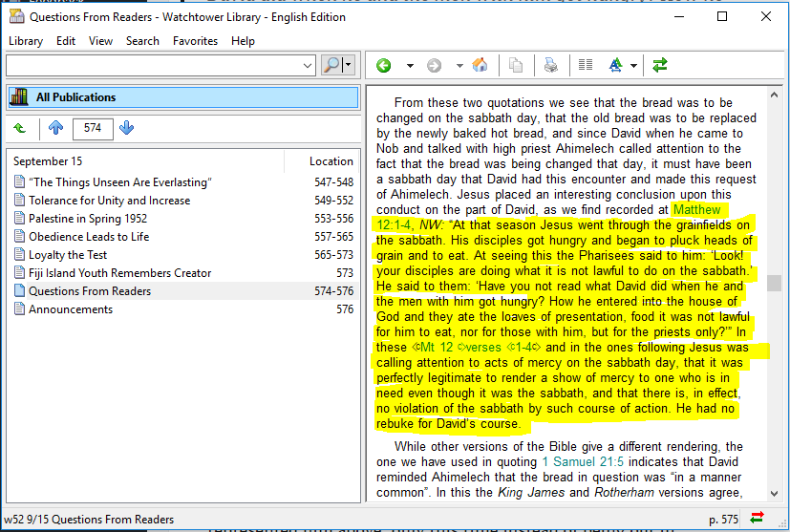Click the Copy icon in toolbar
790x532 pixels.
click(x=516, y=66)
